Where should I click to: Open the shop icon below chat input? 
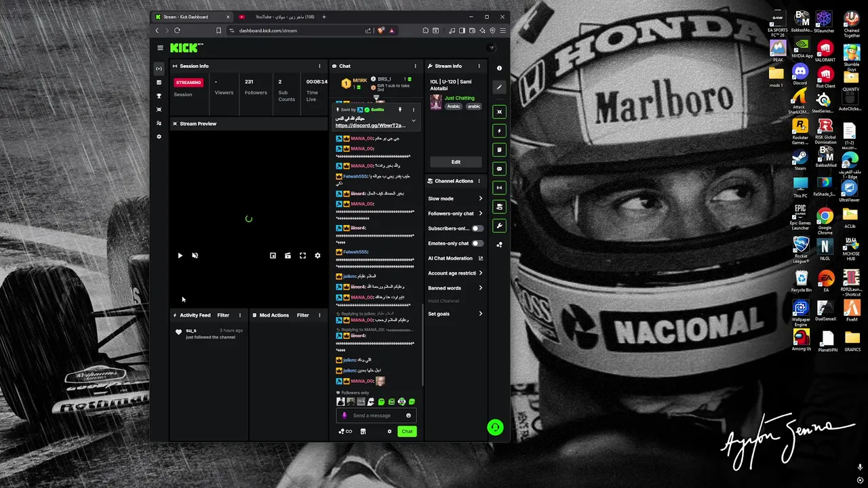coord(363,431)
